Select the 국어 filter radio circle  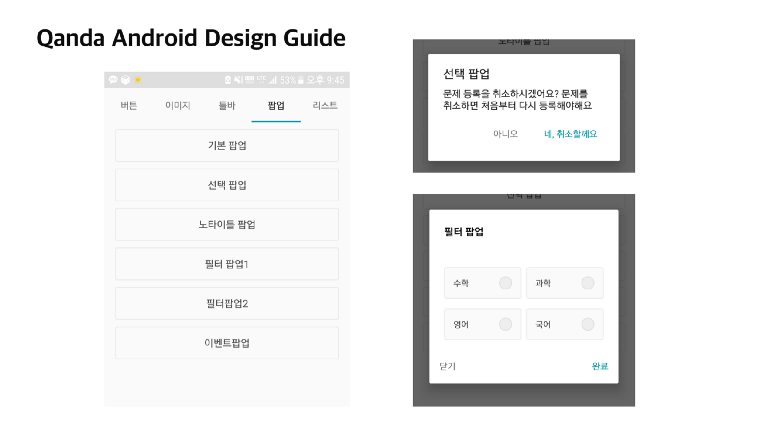coord(587,324)
